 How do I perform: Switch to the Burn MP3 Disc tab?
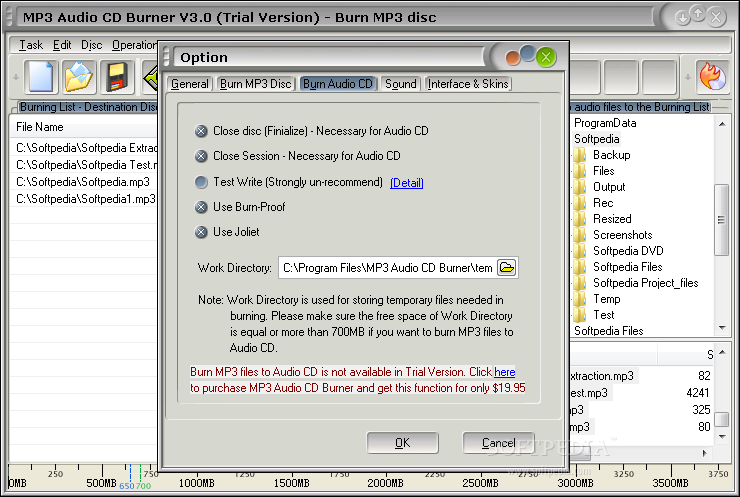coord(255,84)
